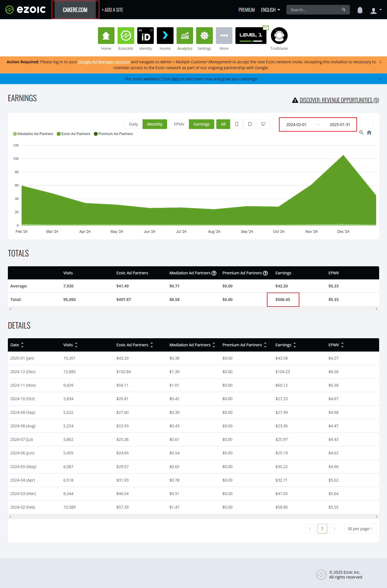
Task: Open Discover: Revenue Opportunities (9) link
Action: click(x=339, y=100)
